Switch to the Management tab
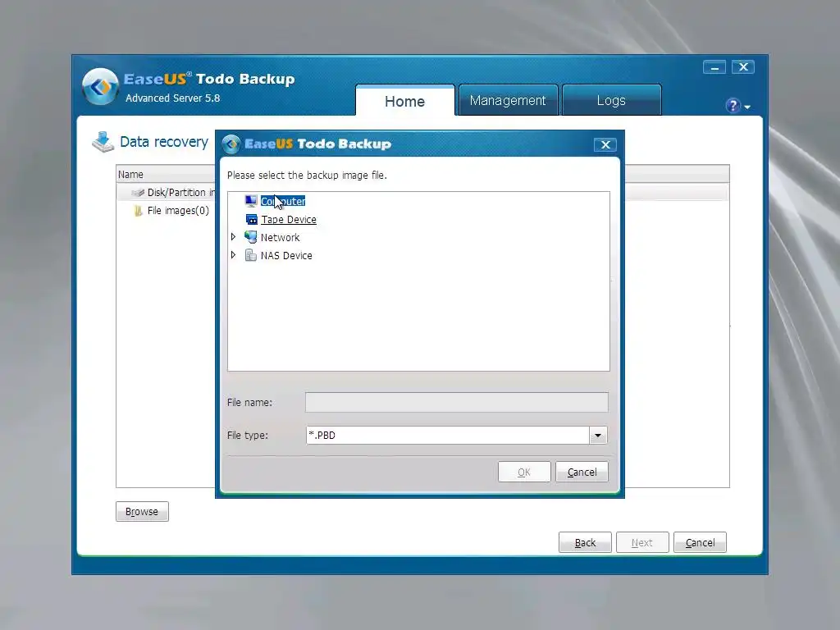 pyautogui.click(x=508, y=100)
